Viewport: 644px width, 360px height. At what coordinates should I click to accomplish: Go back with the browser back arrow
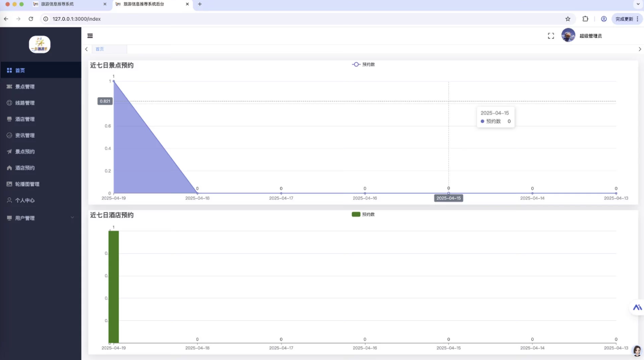(6, 19)
